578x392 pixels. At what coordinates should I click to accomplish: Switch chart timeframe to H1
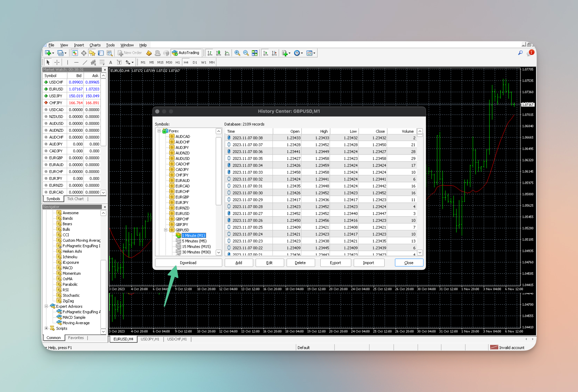point(178,62)
